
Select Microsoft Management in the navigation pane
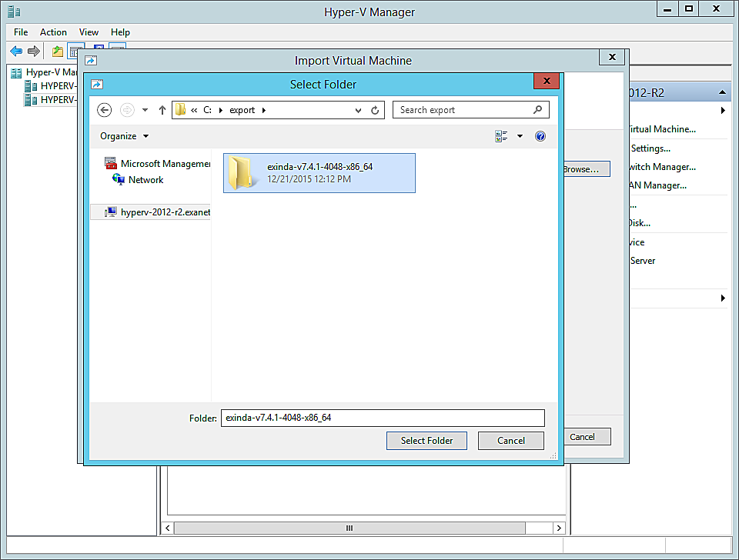pyautogui.click(x=157, y=163)
